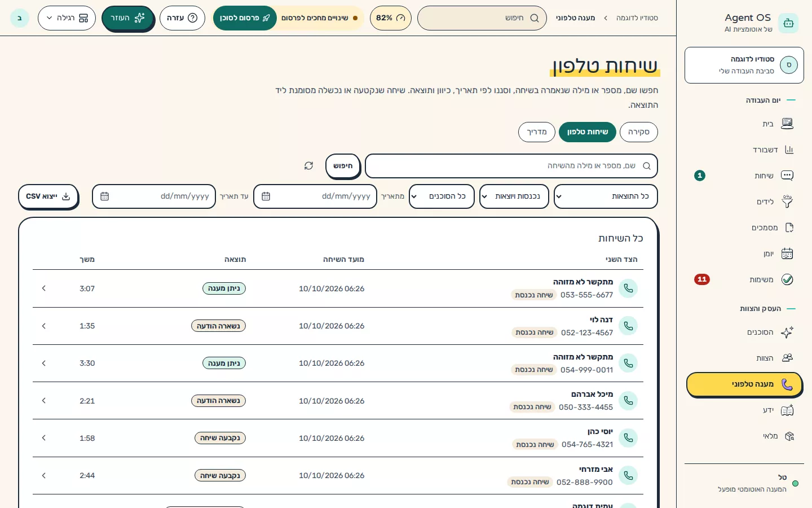Viewport: 812px width, 508px height.
Task: Open שיחות chats in the sidebar
Action: (x=744, y=176)
